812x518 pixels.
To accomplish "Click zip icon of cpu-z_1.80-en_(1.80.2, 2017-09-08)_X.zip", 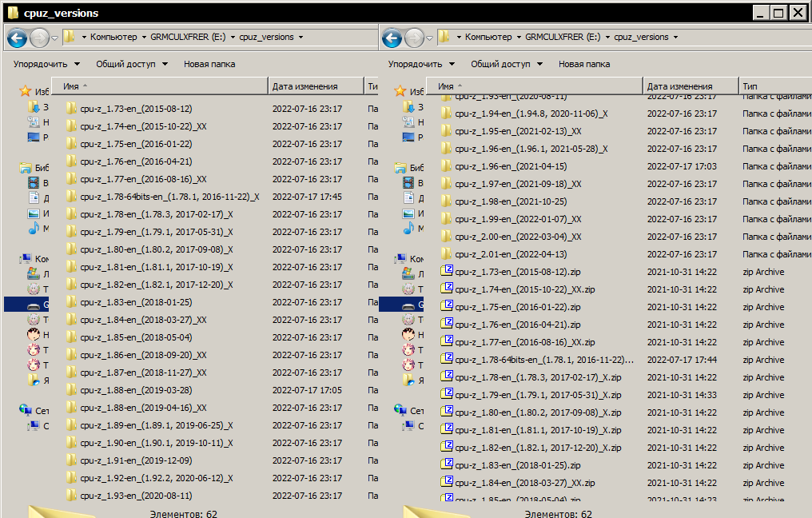I will 447,412.
